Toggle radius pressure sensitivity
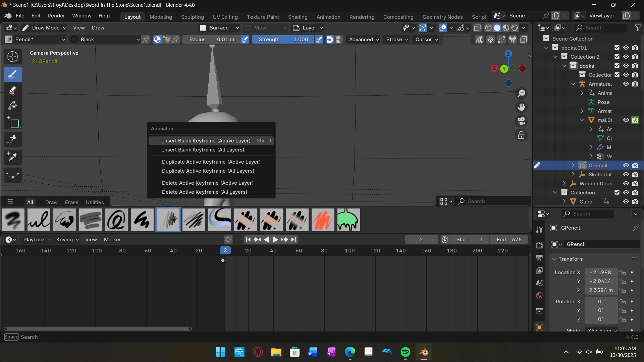 point(245,40)
